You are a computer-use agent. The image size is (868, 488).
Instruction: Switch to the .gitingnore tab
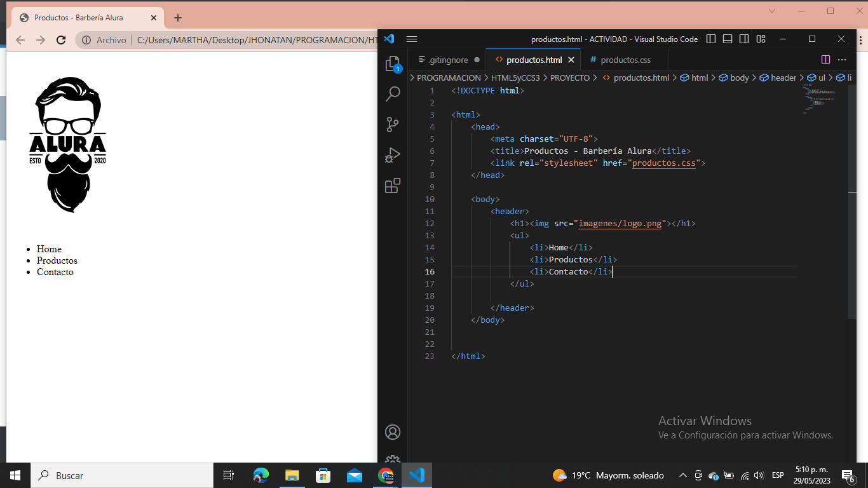pos(447,60)
